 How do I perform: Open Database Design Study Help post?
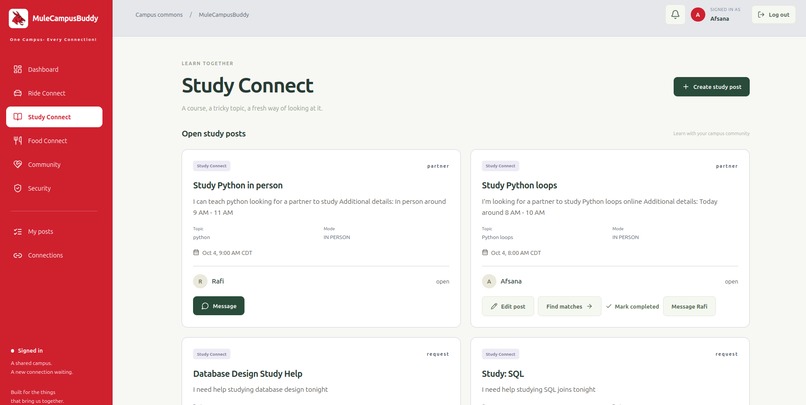tap(248, 374)
